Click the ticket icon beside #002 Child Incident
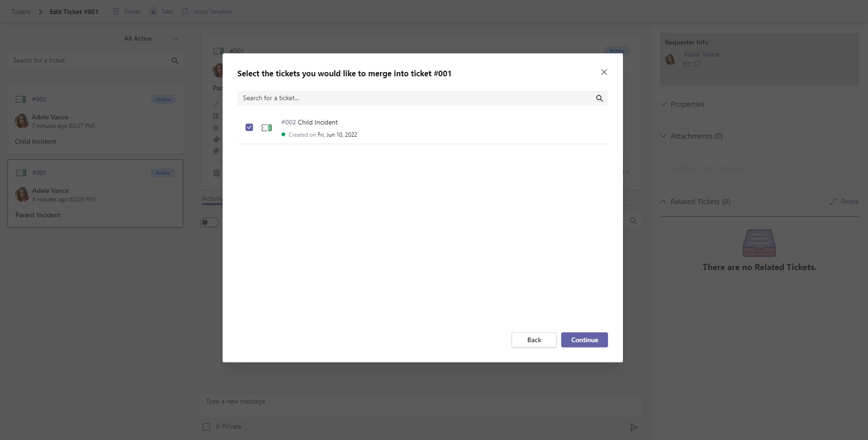868x440 pixels. click(267, 128)
